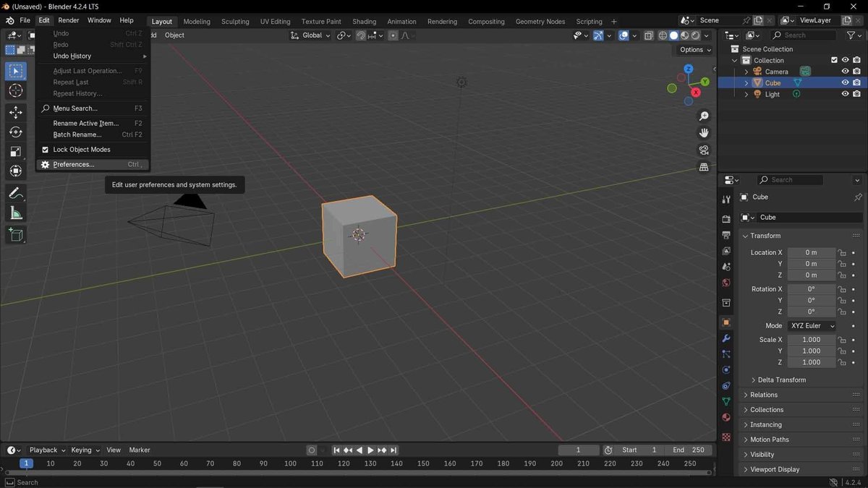Open the Material properties tab
The width and height of the screenshot is (868, 488).
pos(726,417)
